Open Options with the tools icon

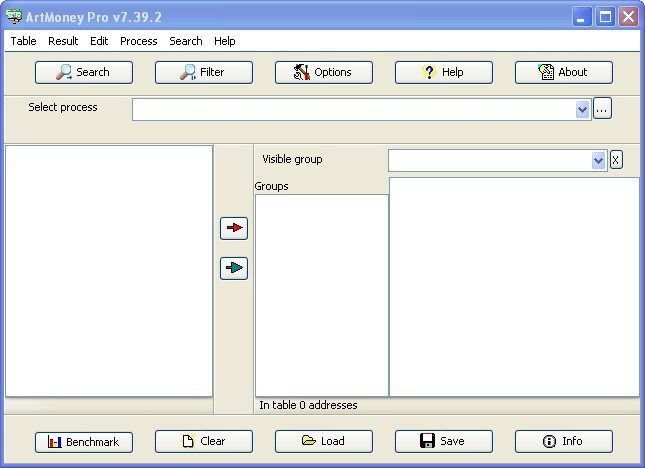324,72
